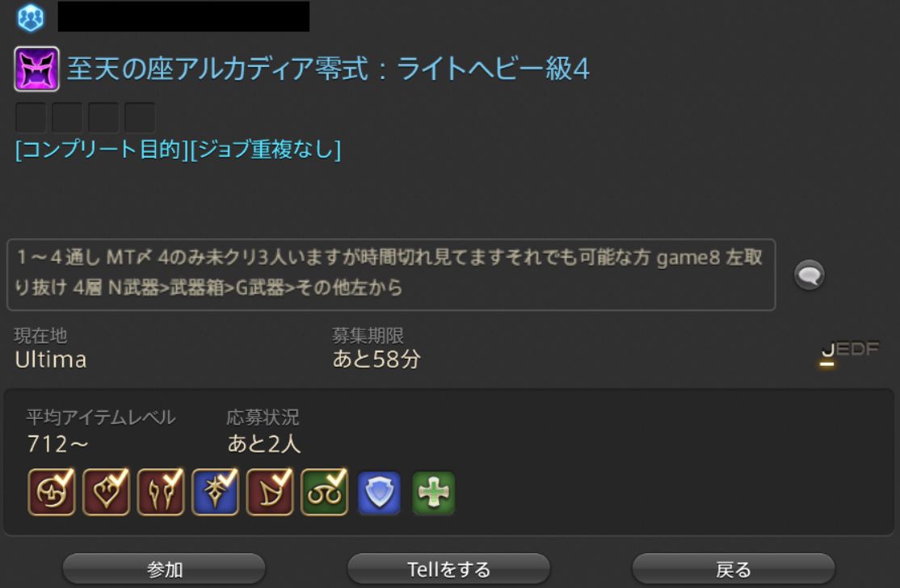Click the party recruiter icon at top
Viewport: 900px width, 588px height.
click(31, 17)
